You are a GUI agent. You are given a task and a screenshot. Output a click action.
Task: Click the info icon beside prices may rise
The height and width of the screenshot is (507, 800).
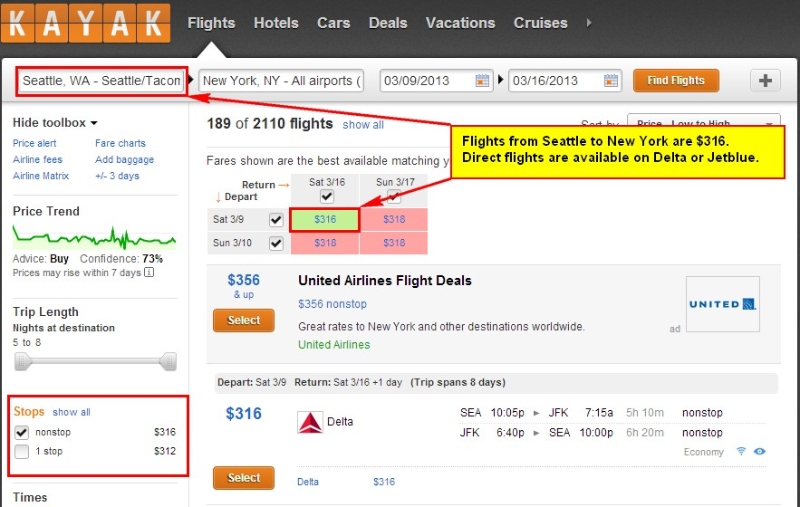pyautogui.click(x=149, y=272)
